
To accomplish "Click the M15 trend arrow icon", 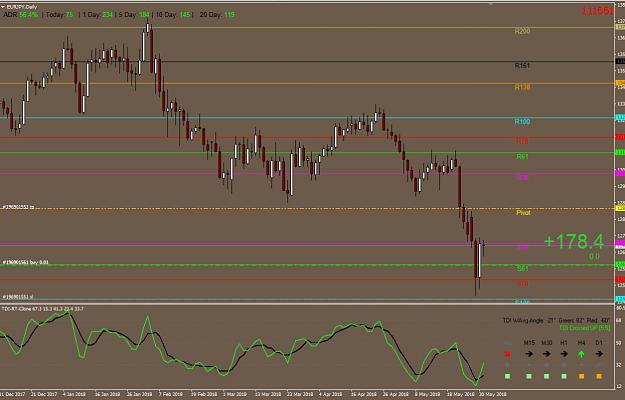I will pos(529,354).
